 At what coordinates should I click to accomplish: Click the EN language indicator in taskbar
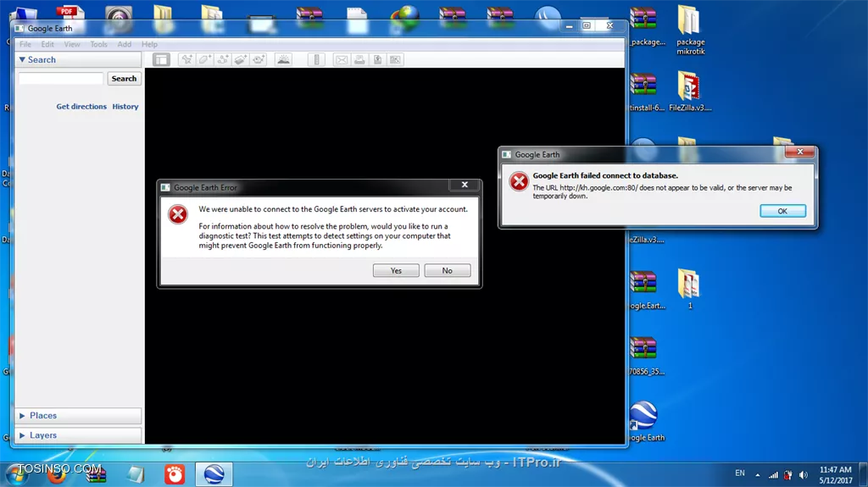coord(739,473)
